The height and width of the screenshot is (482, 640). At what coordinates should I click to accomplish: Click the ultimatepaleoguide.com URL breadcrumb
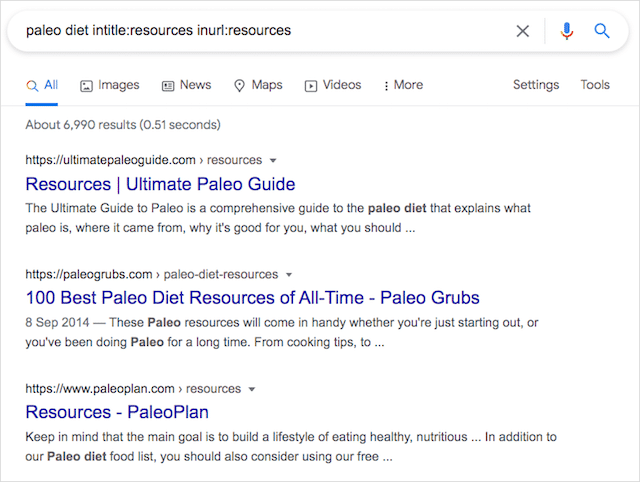click(144, 160)
